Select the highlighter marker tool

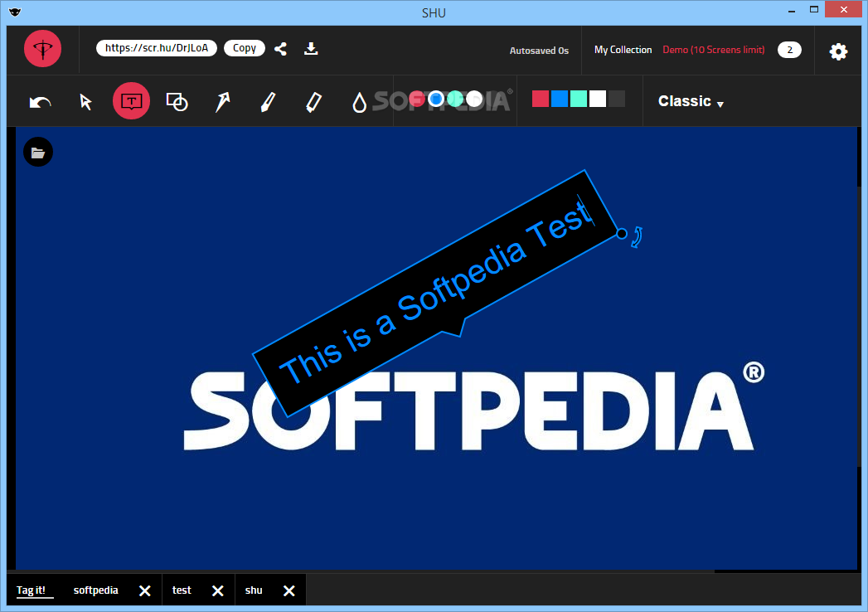coord(314,102)
